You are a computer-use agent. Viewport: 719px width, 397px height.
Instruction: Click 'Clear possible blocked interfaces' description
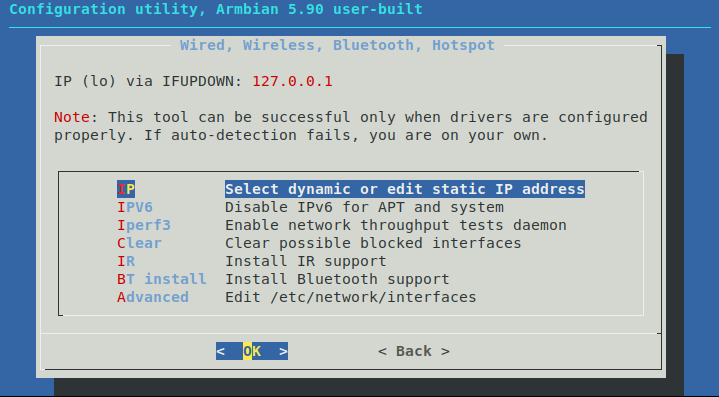click(373, 243)
